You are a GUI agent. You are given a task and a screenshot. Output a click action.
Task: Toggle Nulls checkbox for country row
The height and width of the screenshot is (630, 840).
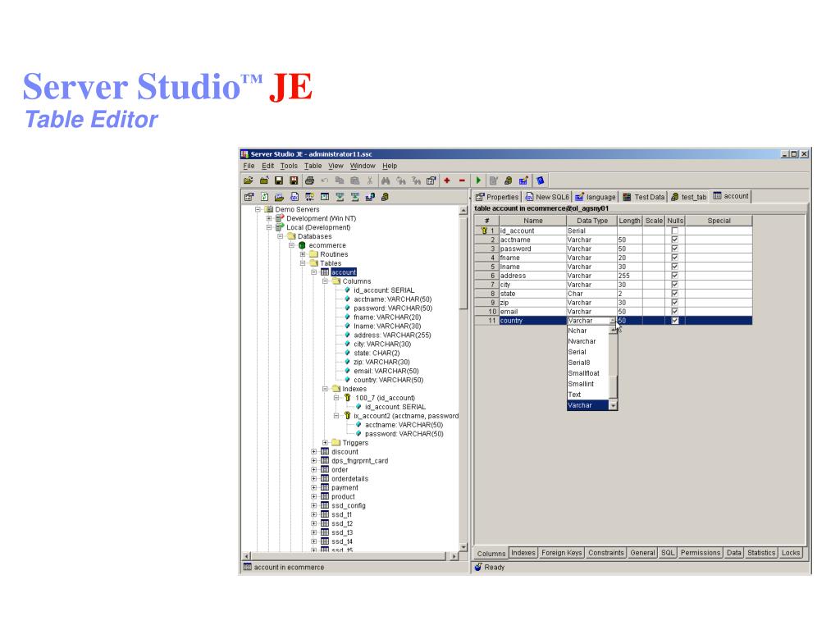coord(675,321)
